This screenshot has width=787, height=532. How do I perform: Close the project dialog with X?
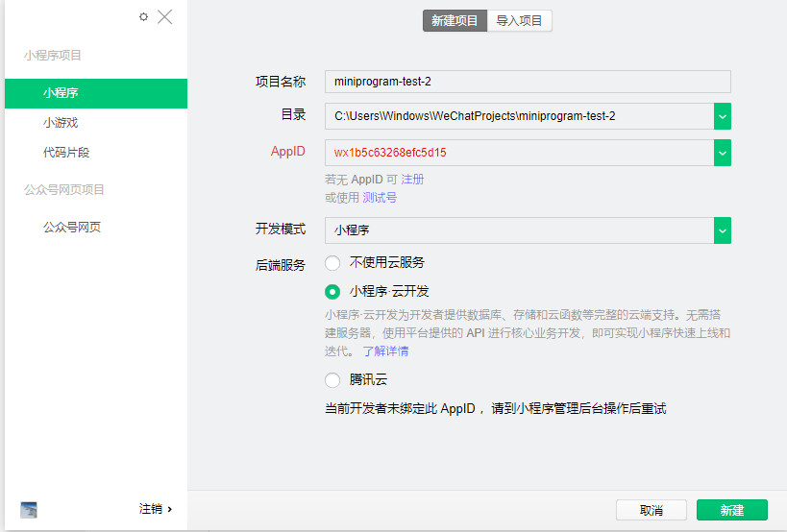coord(164,16)
